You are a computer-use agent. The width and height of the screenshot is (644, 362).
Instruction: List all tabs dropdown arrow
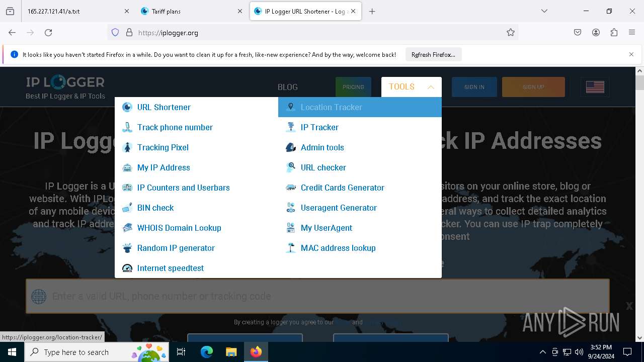[544, 11]
